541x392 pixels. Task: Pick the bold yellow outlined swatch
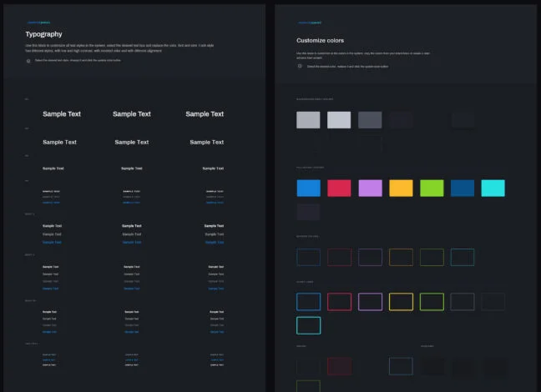[x=401, y=302]
